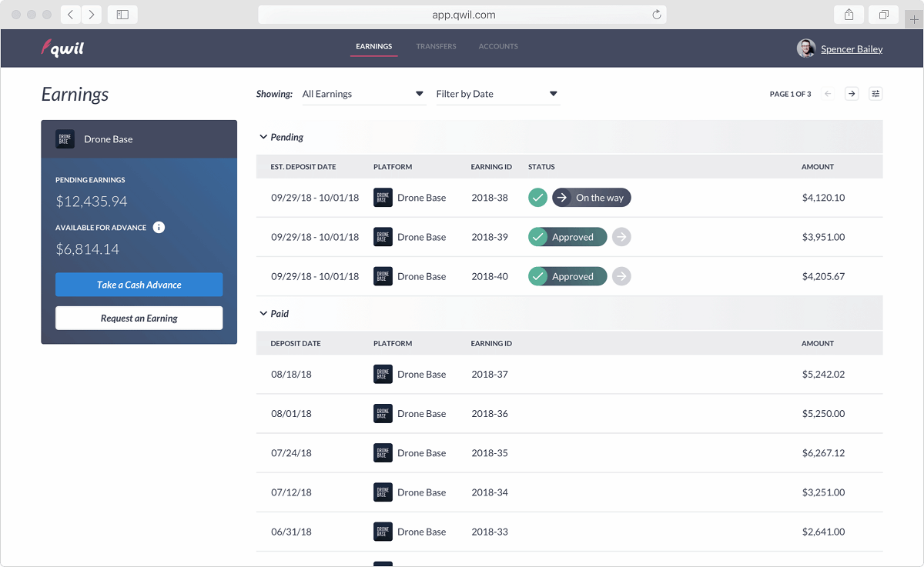Toggle the Approved status pill for 2018-40

(567, 275)
